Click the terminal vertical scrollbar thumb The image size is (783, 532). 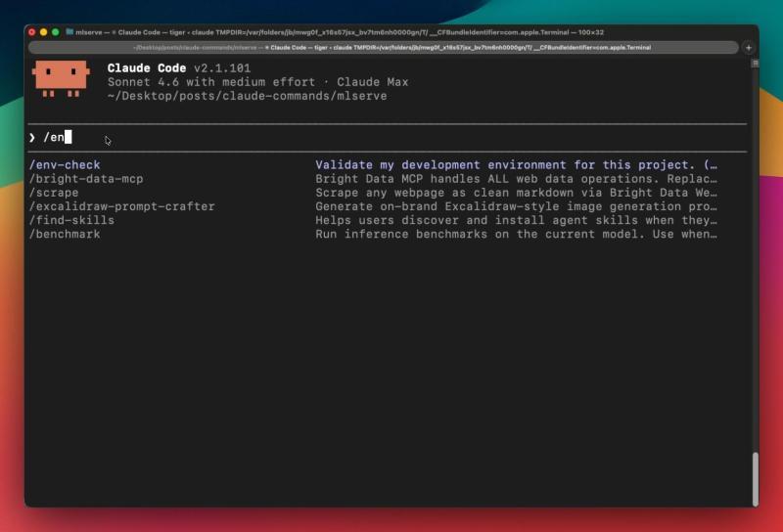[x=755, y=479]
